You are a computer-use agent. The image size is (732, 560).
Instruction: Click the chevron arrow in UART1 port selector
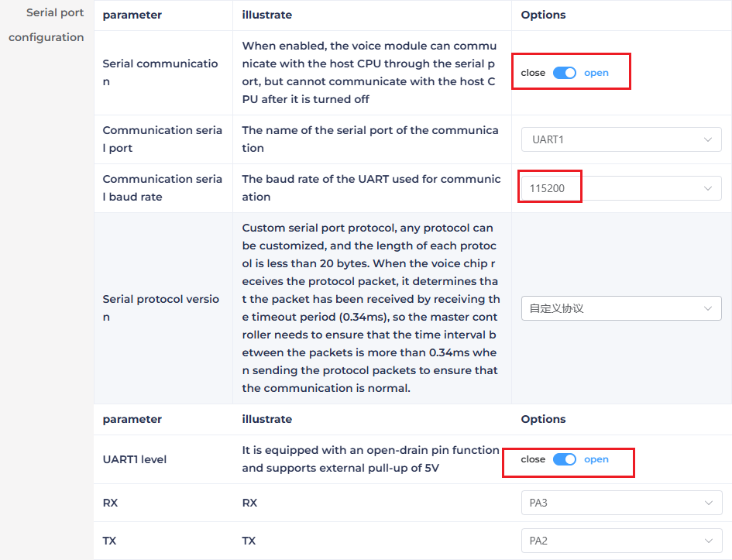(708, 139)
